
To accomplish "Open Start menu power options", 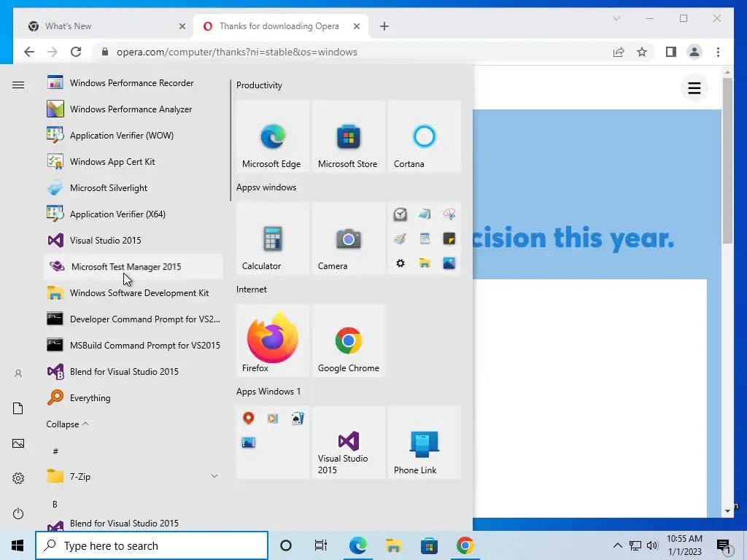I will click(x=18, y=513).
